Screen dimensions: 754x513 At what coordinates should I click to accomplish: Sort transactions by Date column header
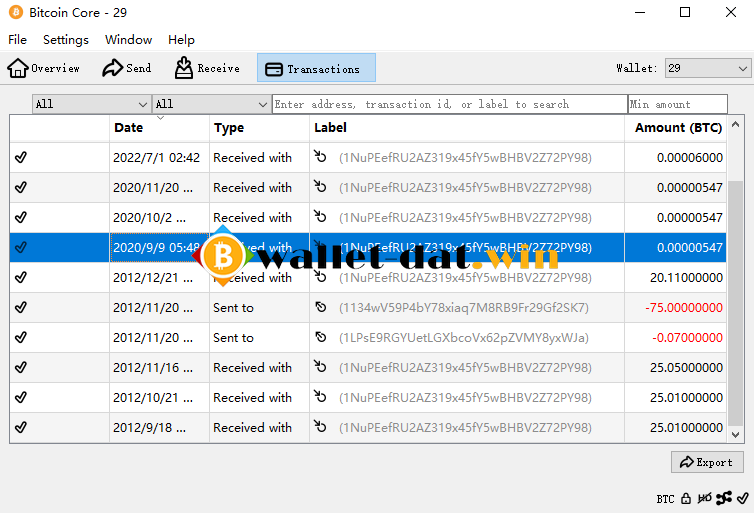(159, 127)
